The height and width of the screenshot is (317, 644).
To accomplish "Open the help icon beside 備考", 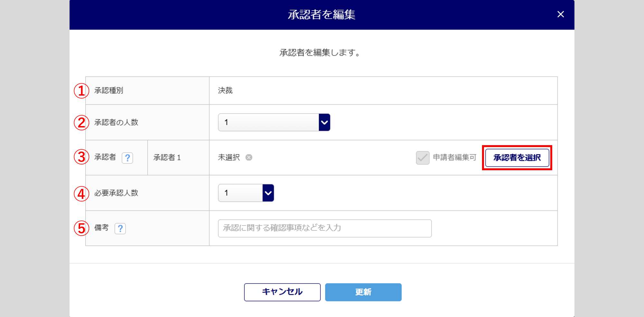I will (120, 228).
